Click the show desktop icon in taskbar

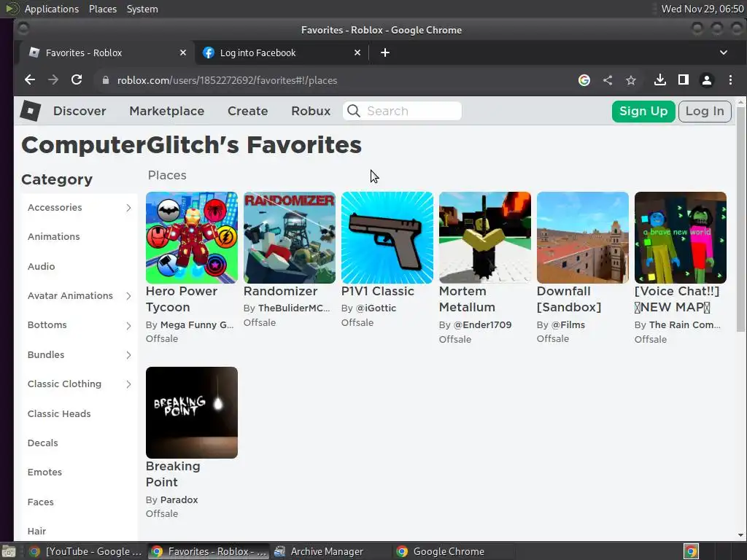[9, 551]
